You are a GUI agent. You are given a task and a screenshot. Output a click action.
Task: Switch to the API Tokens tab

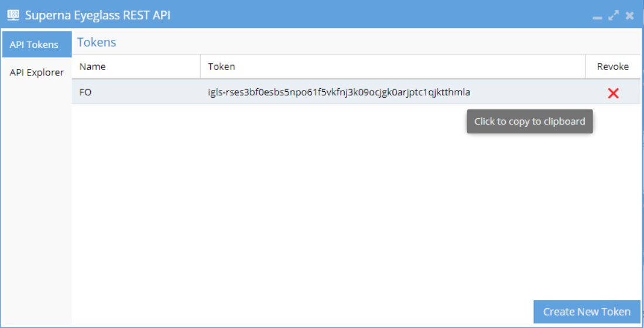(37, 44)
